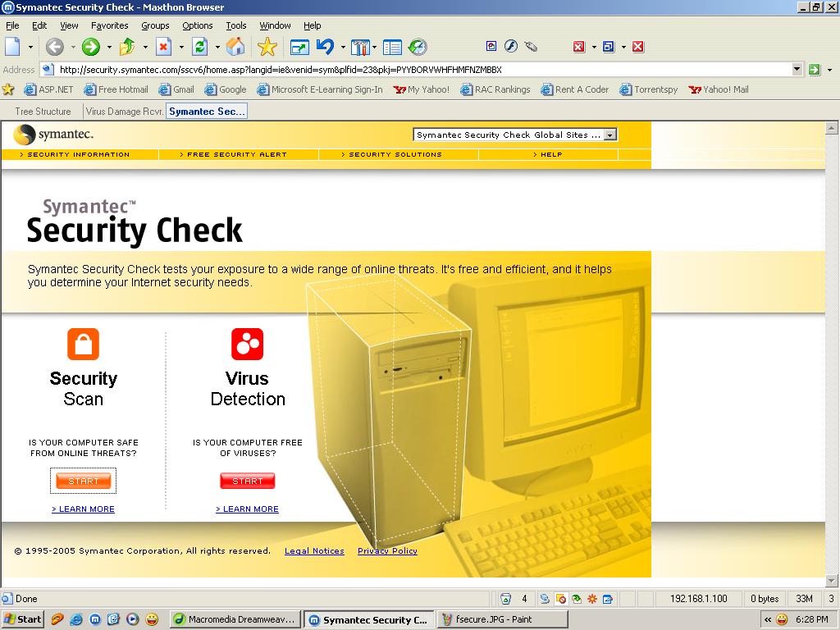This screenshot has height=630, width=840.
Task: Open the Groups menu
Action: coord(155,25)
